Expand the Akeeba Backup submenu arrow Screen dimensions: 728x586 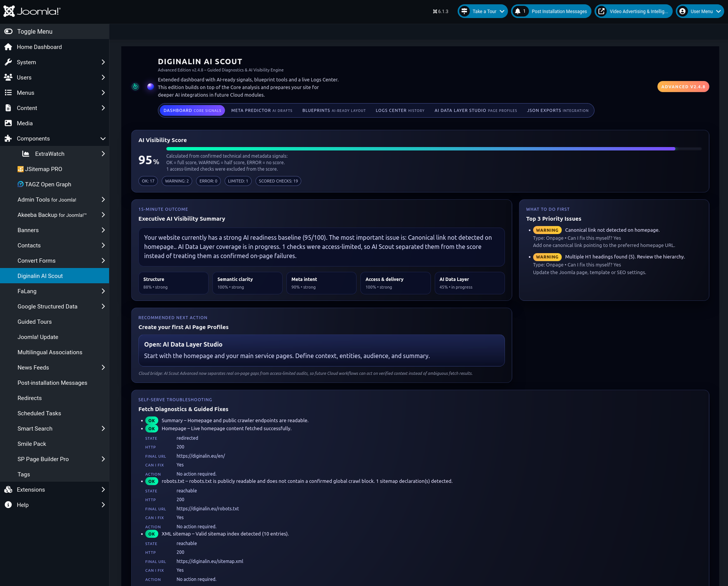(103, 215)
